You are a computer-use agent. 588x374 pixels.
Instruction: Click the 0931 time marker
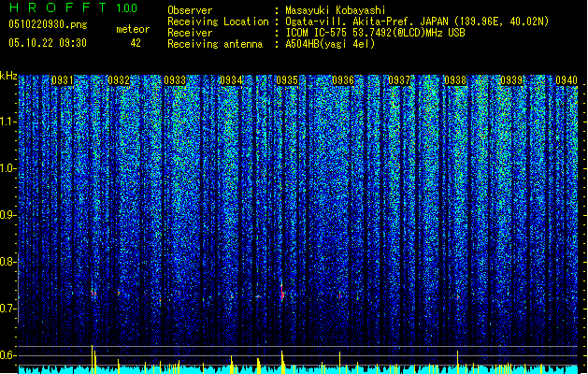[x=63, y=80]
